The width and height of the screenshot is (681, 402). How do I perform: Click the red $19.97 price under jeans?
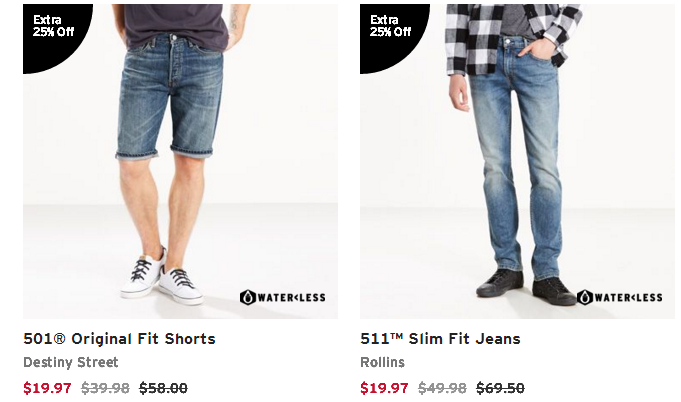pyautogui.click(x=384, y=388)
